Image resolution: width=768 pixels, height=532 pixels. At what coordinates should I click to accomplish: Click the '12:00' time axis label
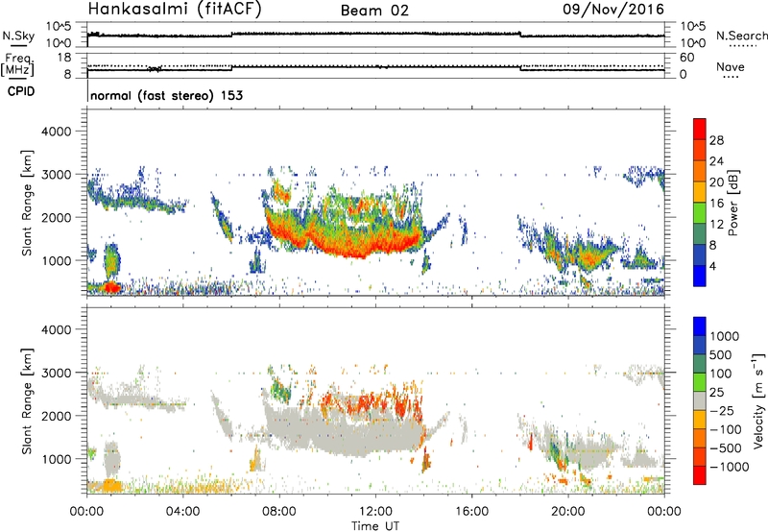coord(375,512)
